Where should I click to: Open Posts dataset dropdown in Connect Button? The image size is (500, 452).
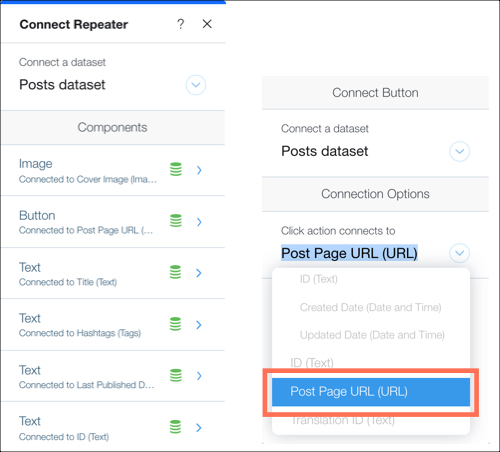click(459, 151)
